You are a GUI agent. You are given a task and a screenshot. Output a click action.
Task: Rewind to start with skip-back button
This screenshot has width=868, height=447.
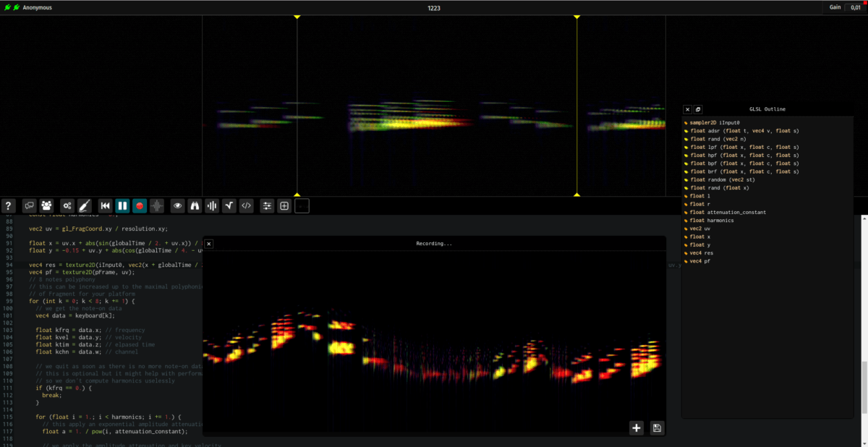pos(105,206)
